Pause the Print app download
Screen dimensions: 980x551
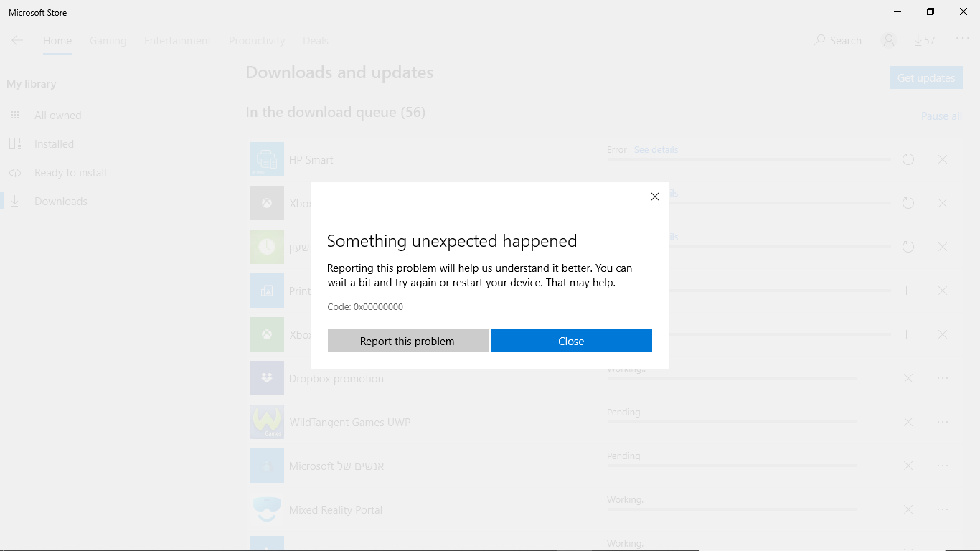point(908,291)
